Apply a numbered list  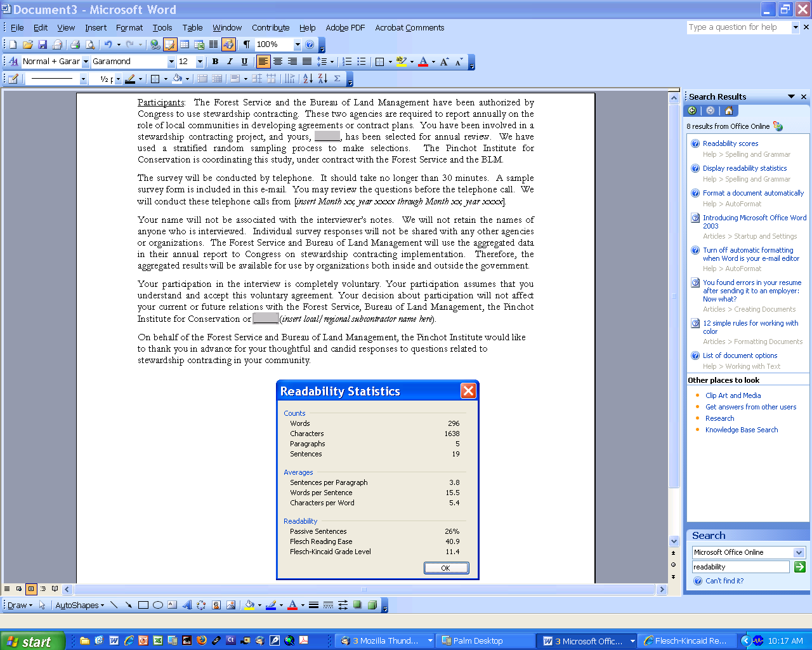click(x=347, y=62)
